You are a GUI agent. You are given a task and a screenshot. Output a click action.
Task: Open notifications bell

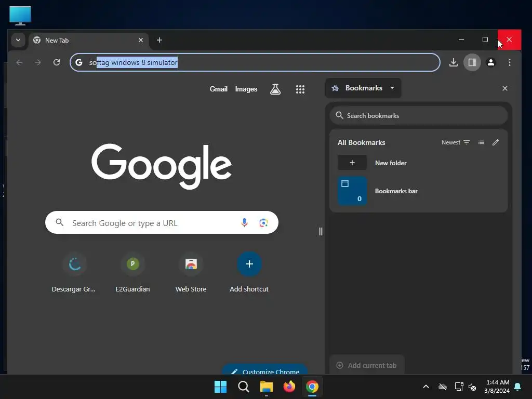coord(518,387)
